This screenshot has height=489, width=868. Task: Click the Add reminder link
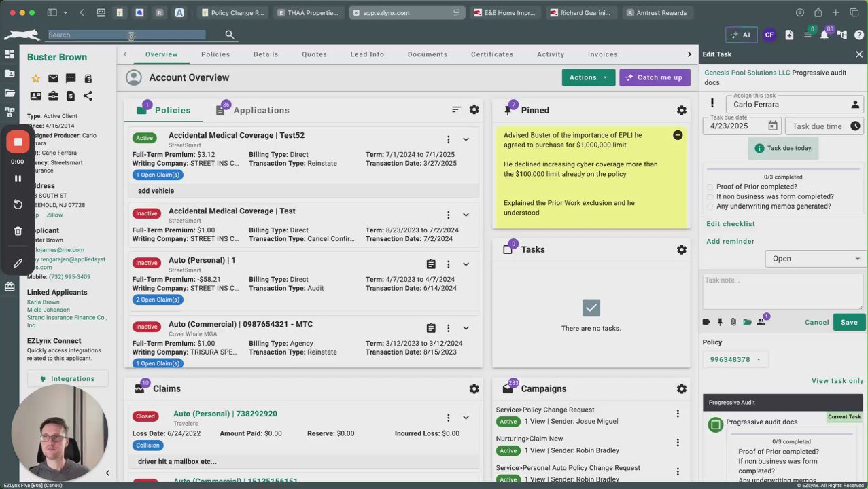coord(730,242)
